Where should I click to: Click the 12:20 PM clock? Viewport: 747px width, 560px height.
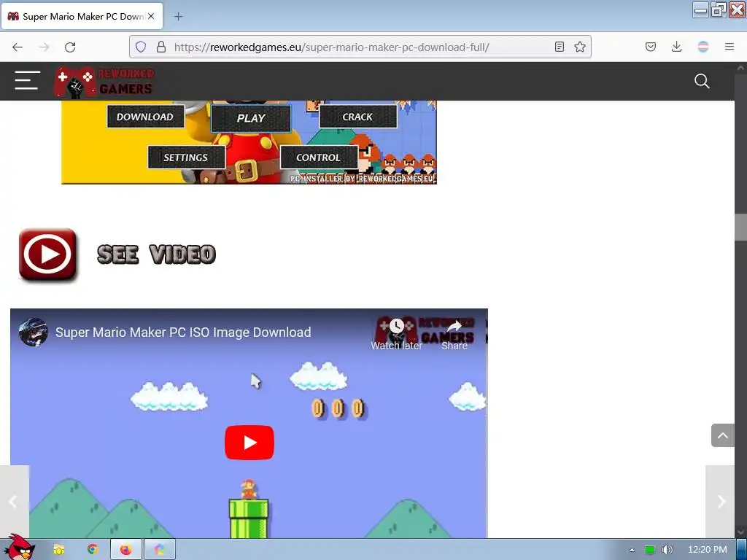(708, 550)
